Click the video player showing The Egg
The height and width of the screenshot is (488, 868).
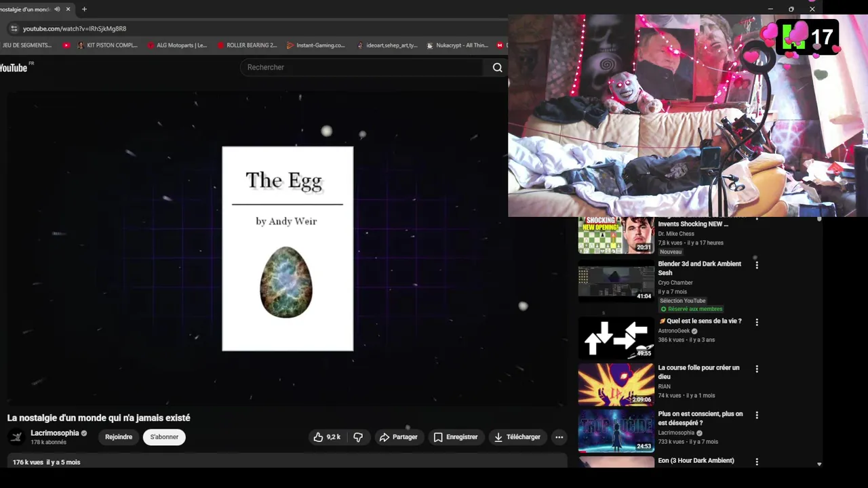[x=287, y=248]
